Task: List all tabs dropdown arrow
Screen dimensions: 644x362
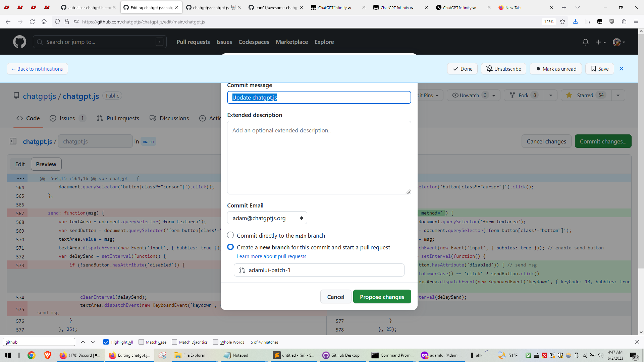Action: (x=577, y=7)
